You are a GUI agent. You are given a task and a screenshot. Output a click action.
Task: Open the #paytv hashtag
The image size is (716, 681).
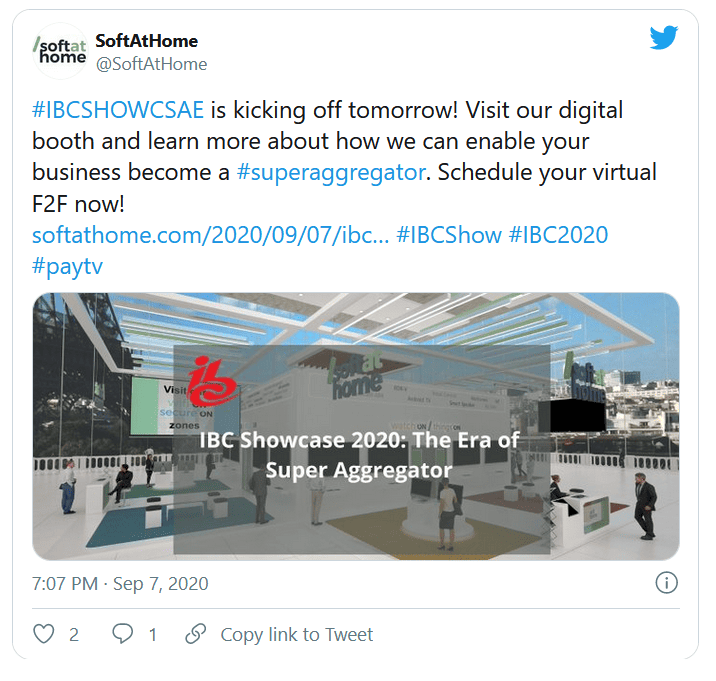point(68,267)
